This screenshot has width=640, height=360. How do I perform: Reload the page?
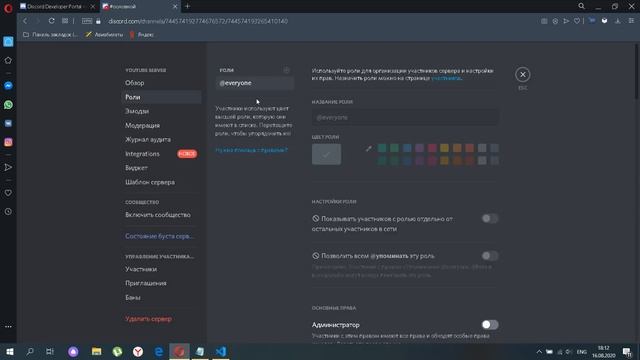(51, 21)
